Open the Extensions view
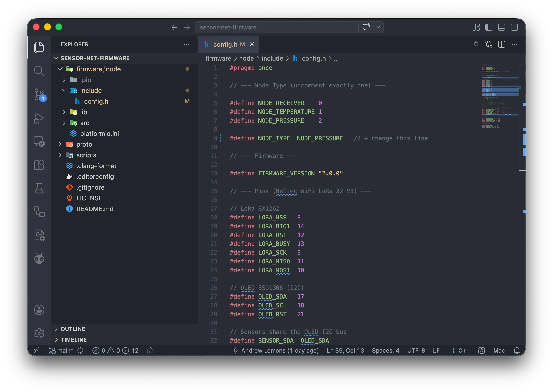The width and height of the screenshot is (553, 392). 39,165
